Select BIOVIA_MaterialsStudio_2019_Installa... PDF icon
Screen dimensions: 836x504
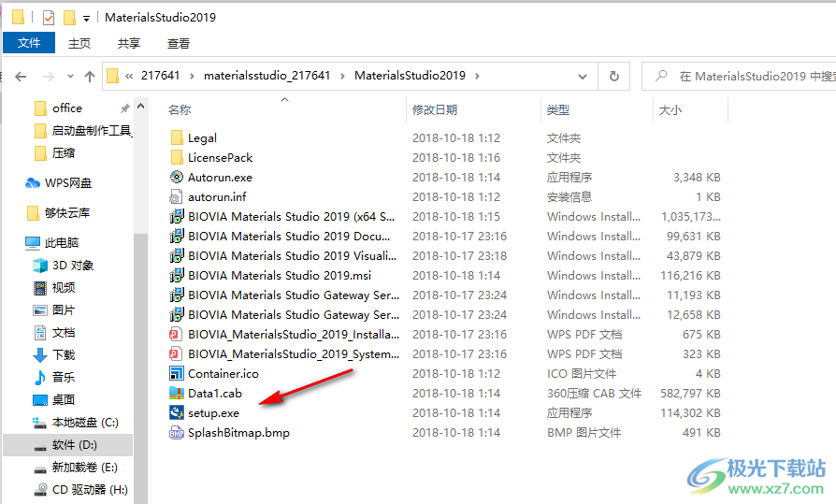[176, 335]
